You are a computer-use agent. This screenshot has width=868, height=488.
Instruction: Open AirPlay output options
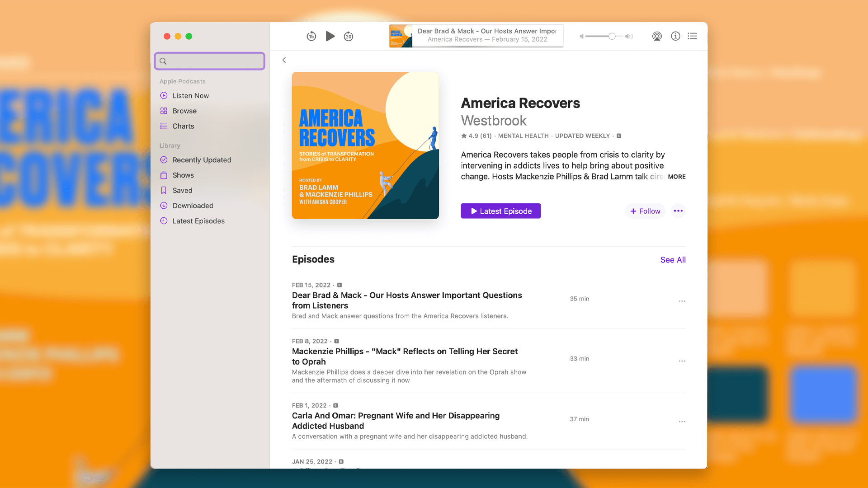(x=657, y=36)
